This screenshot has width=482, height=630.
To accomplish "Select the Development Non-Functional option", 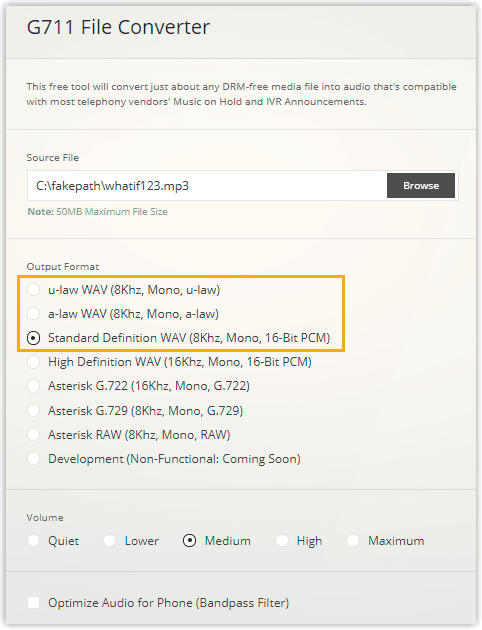I will click(33, 459).
